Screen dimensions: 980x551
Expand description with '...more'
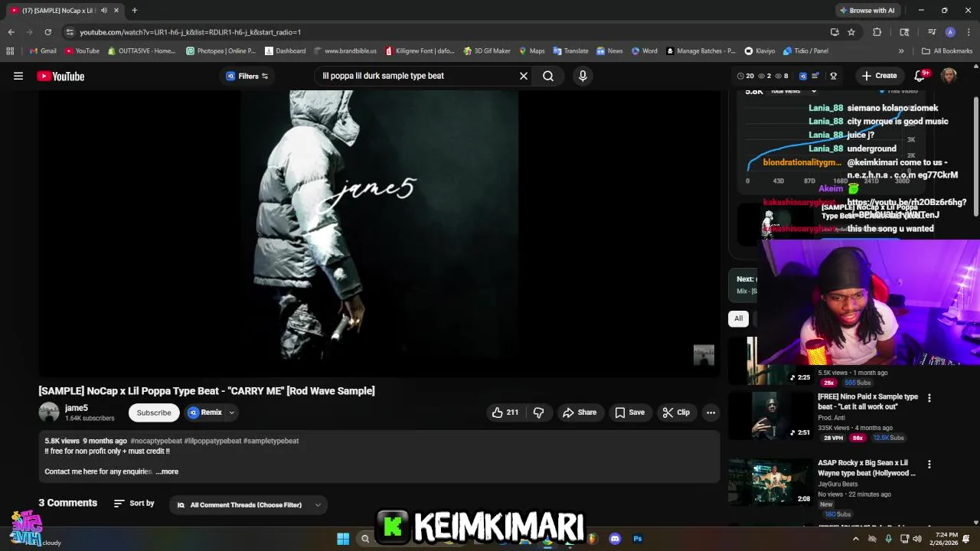coord(167,471)
